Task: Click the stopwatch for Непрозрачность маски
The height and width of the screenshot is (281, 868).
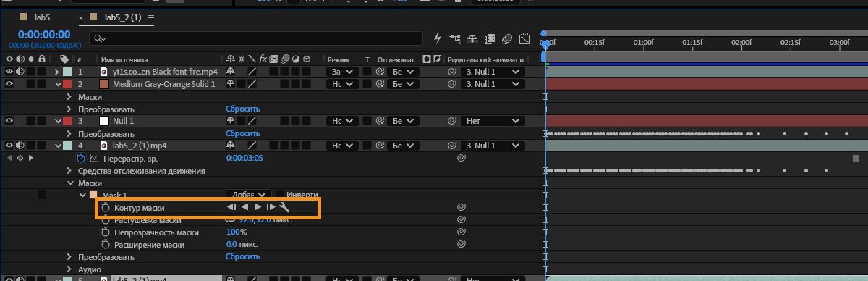Action: pos(106,232)
